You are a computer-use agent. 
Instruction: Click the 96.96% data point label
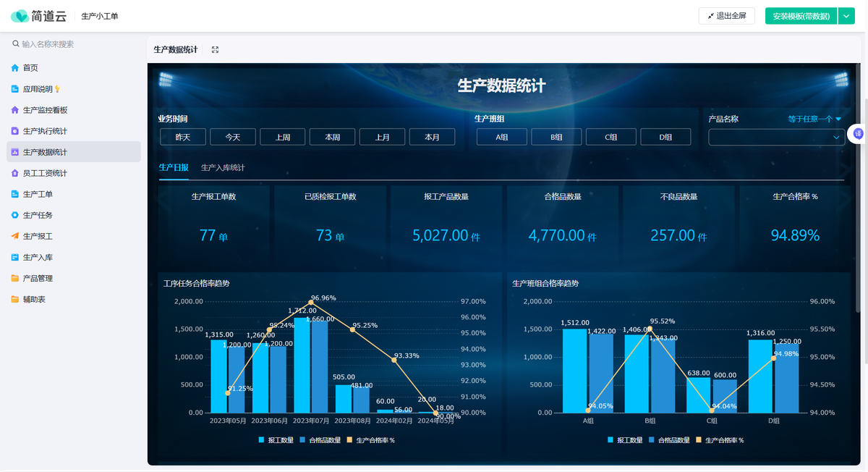[323, 298]
